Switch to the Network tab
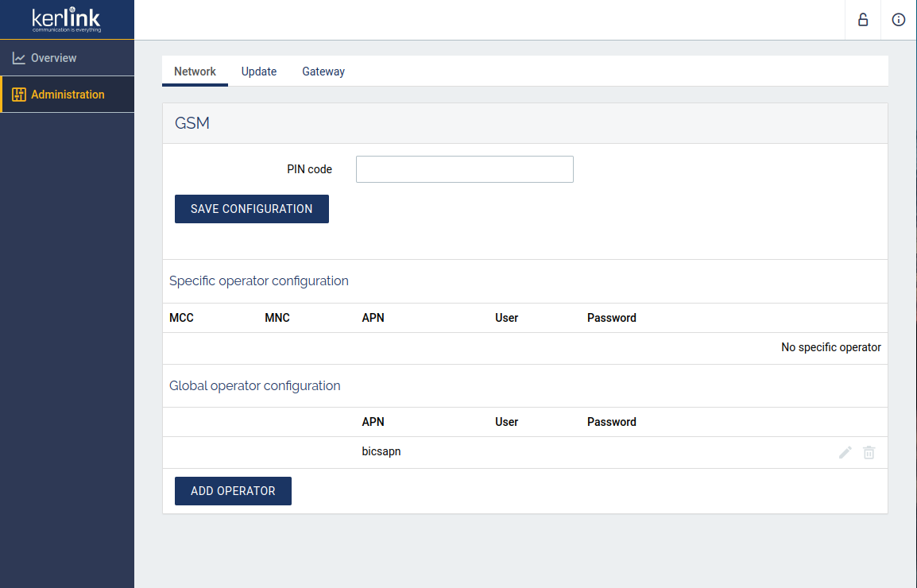Image resolution: width=917 pixels, height=588 pixels. point(195,72)
